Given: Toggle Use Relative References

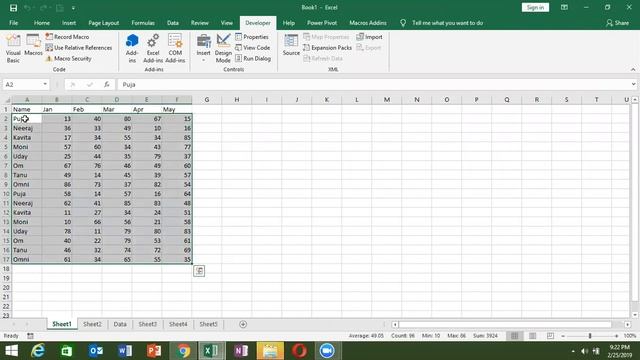Looking at the screenshot, I should pyautogui.click(x=78, y=48).
